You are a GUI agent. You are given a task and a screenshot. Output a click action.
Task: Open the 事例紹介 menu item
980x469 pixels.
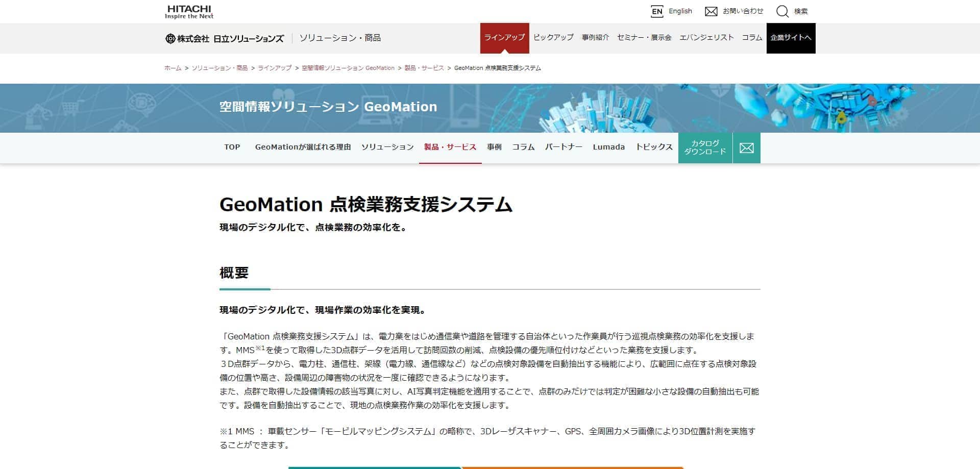tap(595, 37)
